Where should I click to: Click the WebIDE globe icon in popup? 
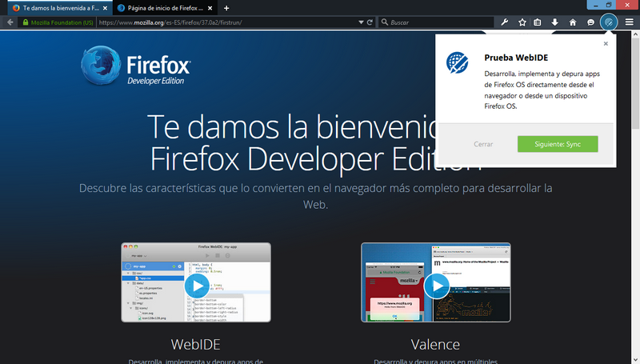(x=457, y=63)
